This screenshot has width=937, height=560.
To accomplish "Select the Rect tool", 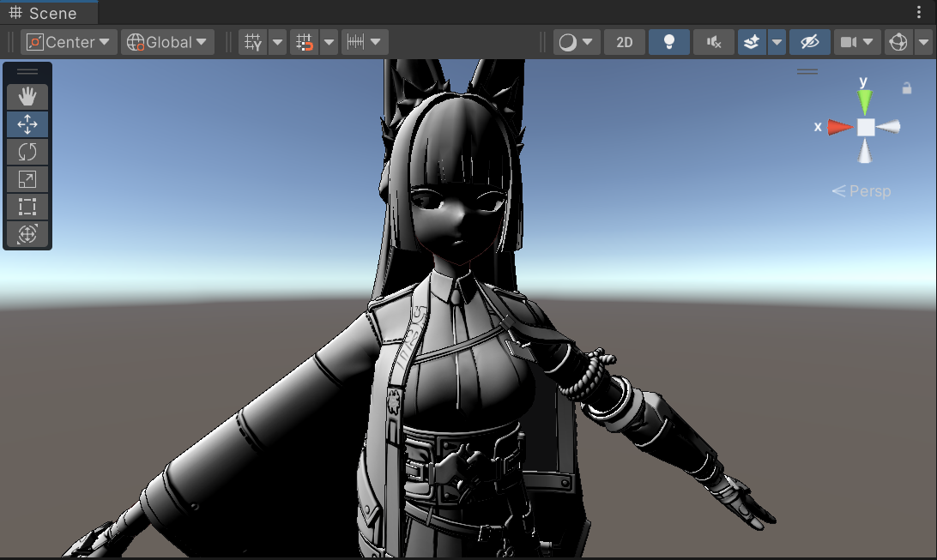I will 27,207.
